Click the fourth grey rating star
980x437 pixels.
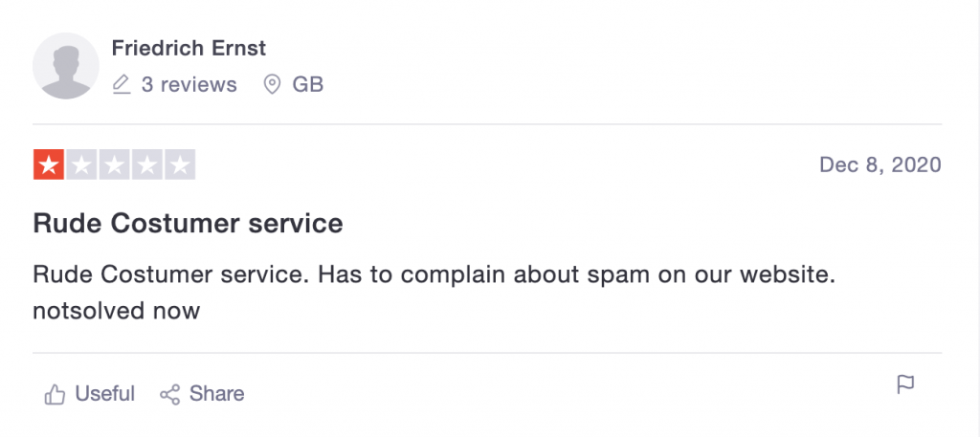click(x=147, y=164)
